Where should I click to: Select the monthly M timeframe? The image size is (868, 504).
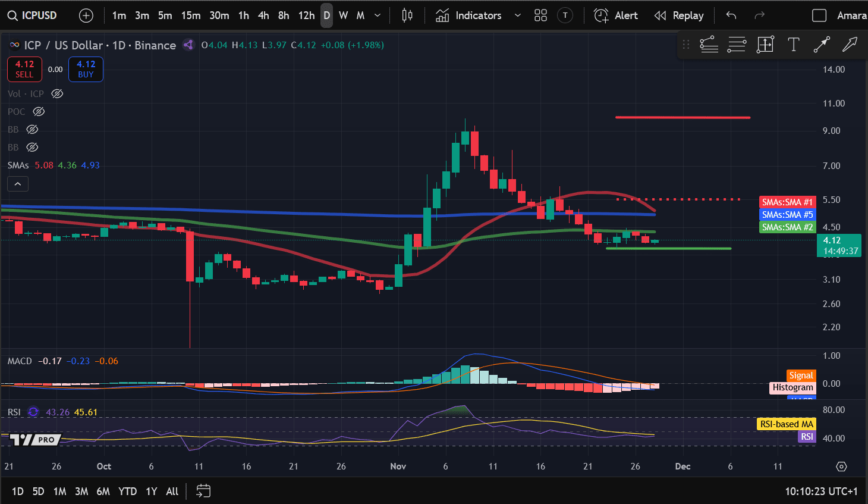click(x=360, y=15)
